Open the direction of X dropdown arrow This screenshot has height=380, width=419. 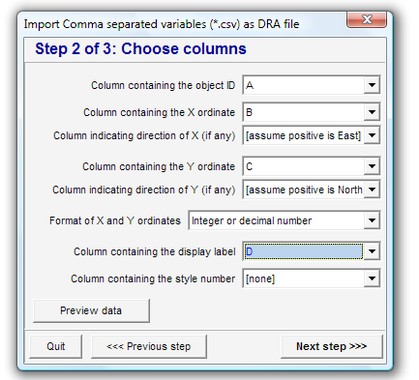[x=372, y=135]
